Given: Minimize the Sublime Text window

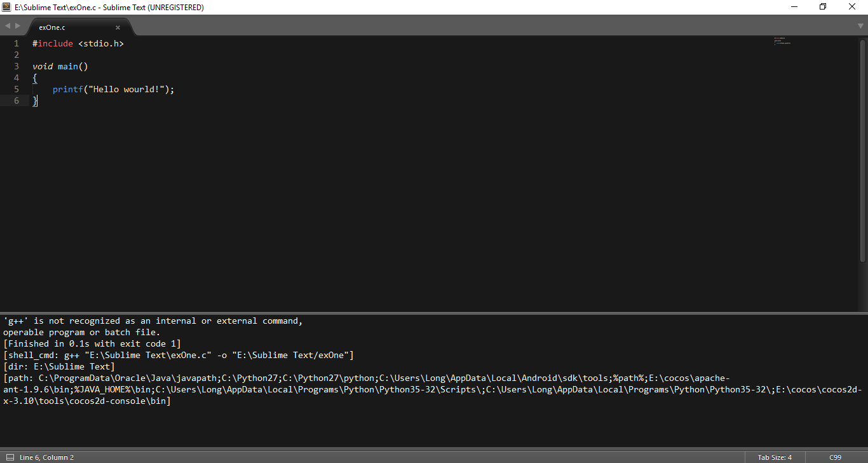Looking at the screenshot, I should point(794,7).
